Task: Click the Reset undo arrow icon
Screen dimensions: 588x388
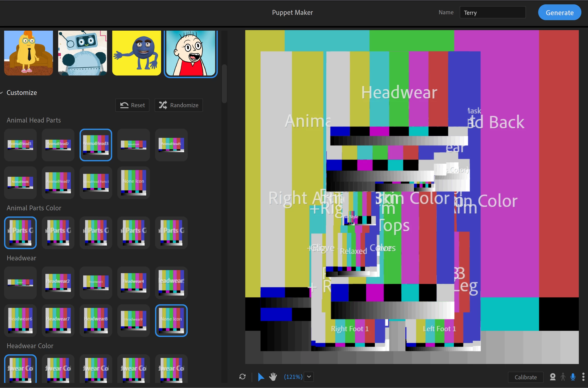Action: coord(124,105)
